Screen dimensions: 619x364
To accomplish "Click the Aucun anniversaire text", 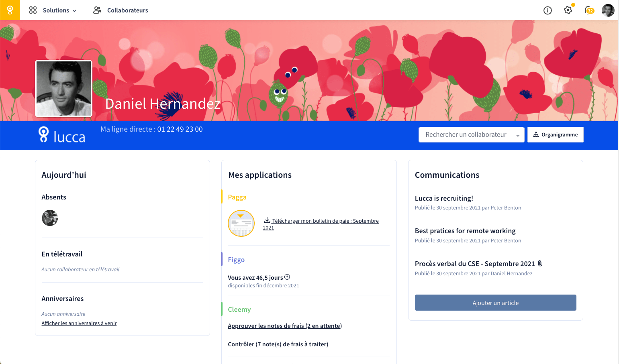I will [63, 314].
